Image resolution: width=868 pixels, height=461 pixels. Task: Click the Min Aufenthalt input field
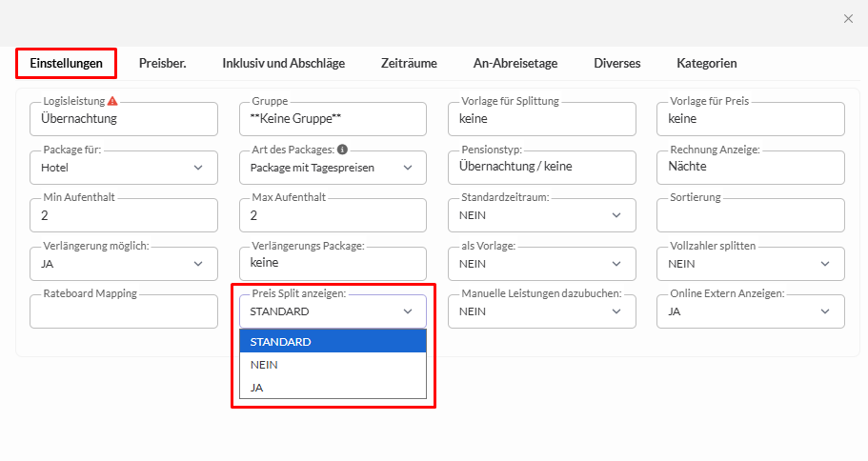123,216
